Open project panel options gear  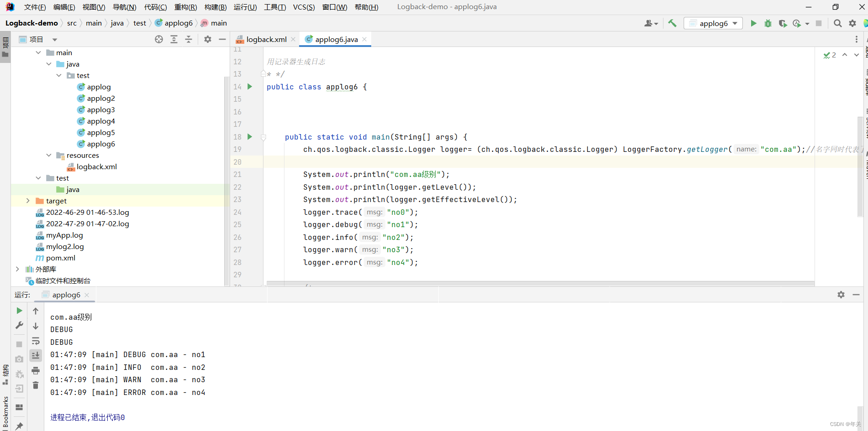pyautogui.click(x=208, y=39)
